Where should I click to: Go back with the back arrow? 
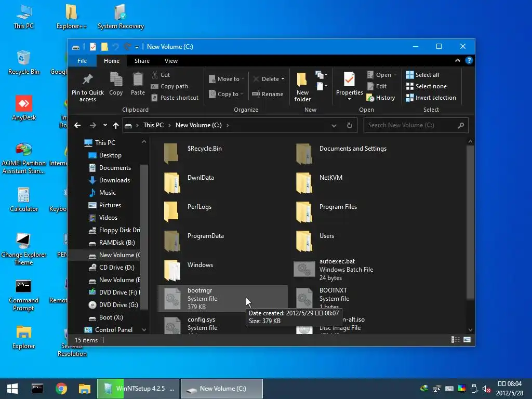click(x=77, y=125)
